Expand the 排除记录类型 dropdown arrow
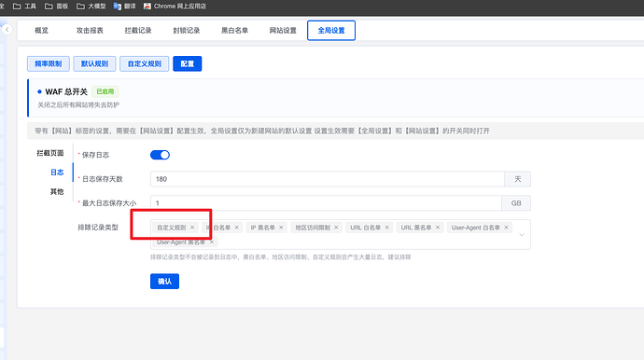Image resolution: width=644 pixels, height=360 pixels. click(x=522, y=235)
